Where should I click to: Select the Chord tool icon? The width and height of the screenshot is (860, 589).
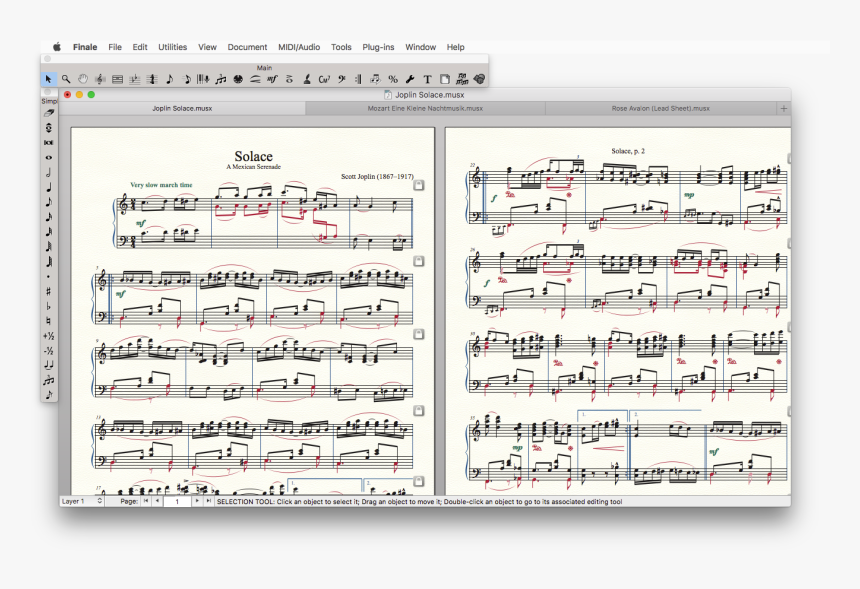(x=324, y=79)
